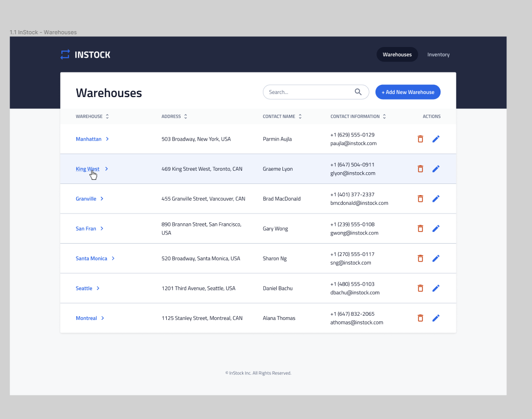Edit King West using the pencil icon
Screen dimensions: 532x419
click(x=436, y=169)
